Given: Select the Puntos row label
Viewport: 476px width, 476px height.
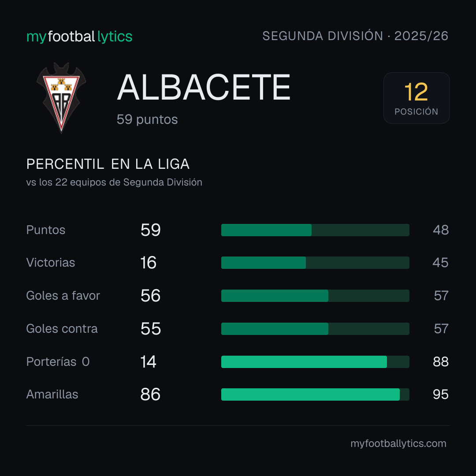Looking at the screenshot, I should 46,230.
